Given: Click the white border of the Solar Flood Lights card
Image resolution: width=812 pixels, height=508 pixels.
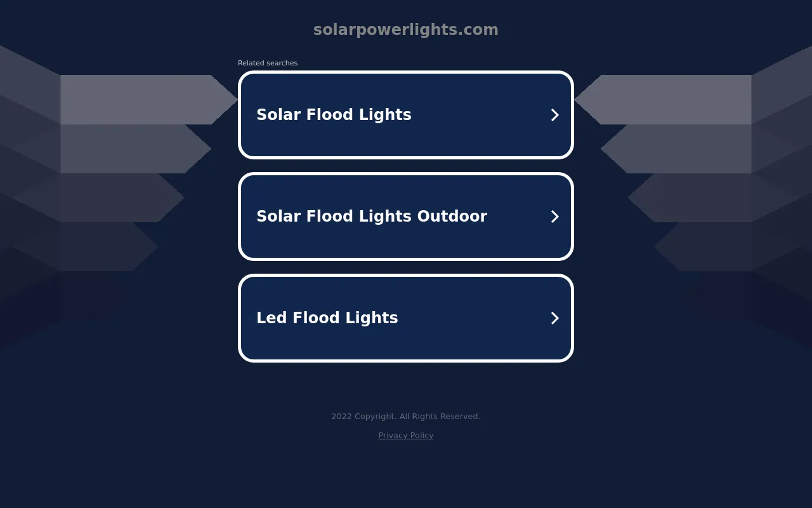Looking at the screenshot, I should pos(406,72).
